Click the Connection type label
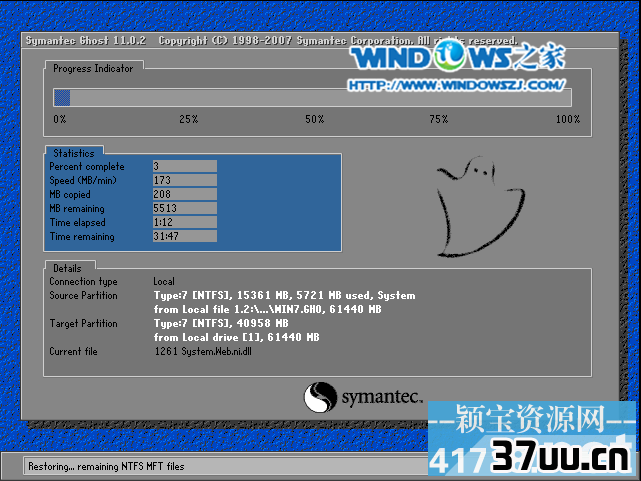Viewport: 641px width, 481px height. point(83,282)
